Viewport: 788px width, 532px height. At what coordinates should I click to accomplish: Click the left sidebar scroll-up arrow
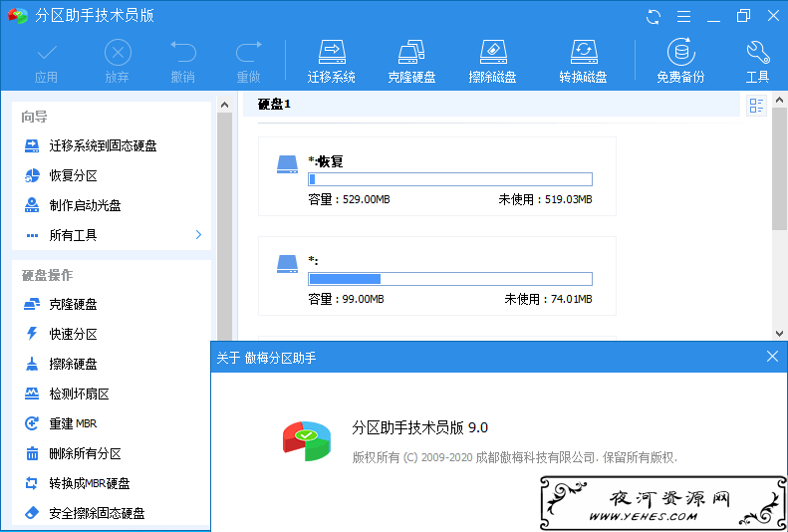pyautogui.click(x=224, y=105)
